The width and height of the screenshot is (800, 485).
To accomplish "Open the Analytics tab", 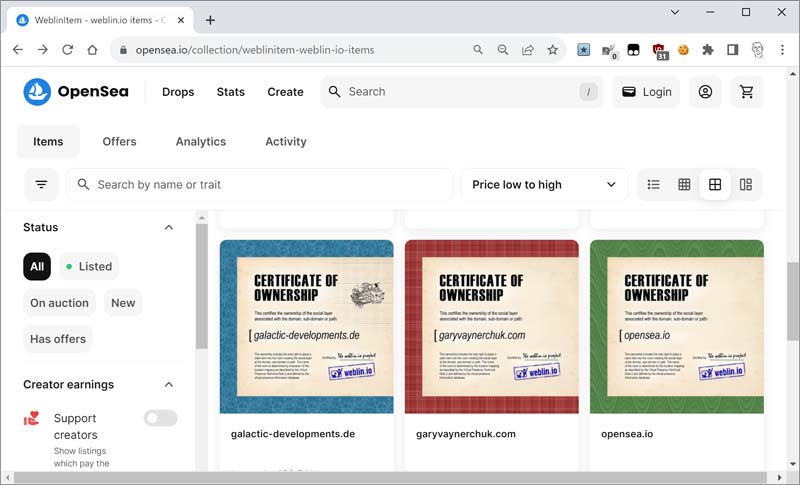I will coord(201,141).
